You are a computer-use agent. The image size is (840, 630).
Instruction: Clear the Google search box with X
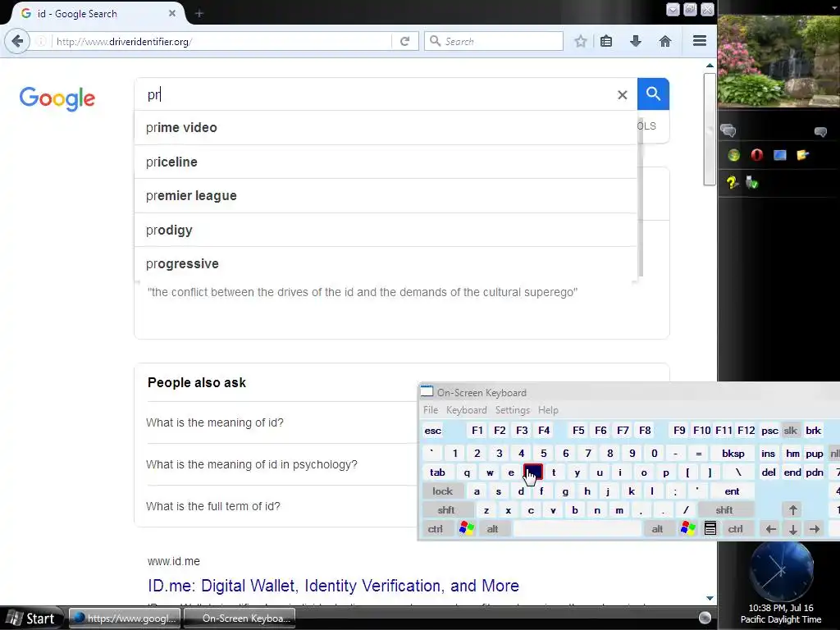pyautogui.click(x=622, y=95)
